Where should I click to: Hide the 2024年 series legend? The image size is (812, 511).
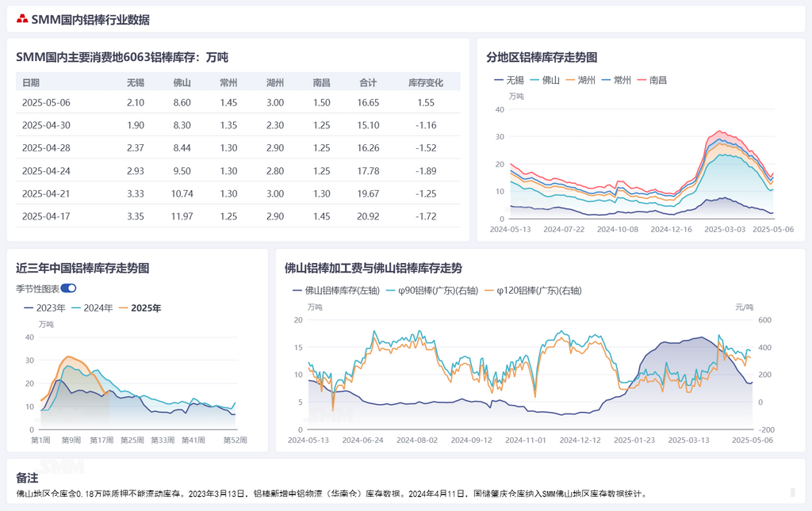coord(92,308)
